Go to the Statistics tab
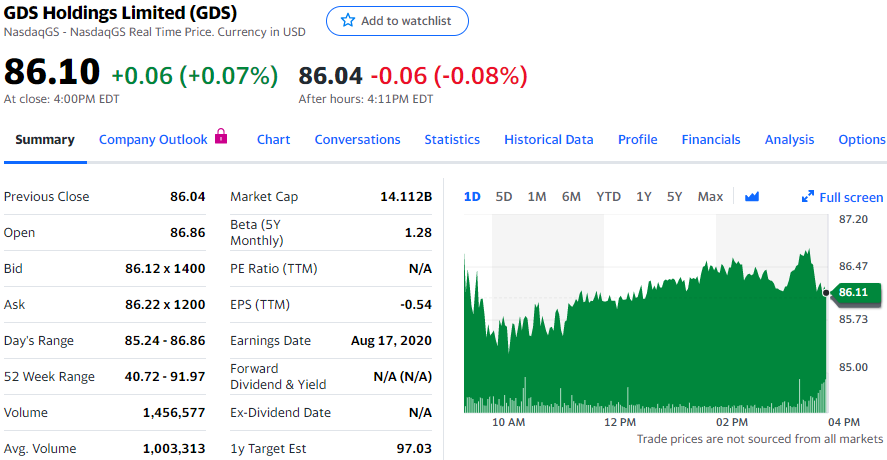This screenshot has height=460, width=887. (452, 140)
